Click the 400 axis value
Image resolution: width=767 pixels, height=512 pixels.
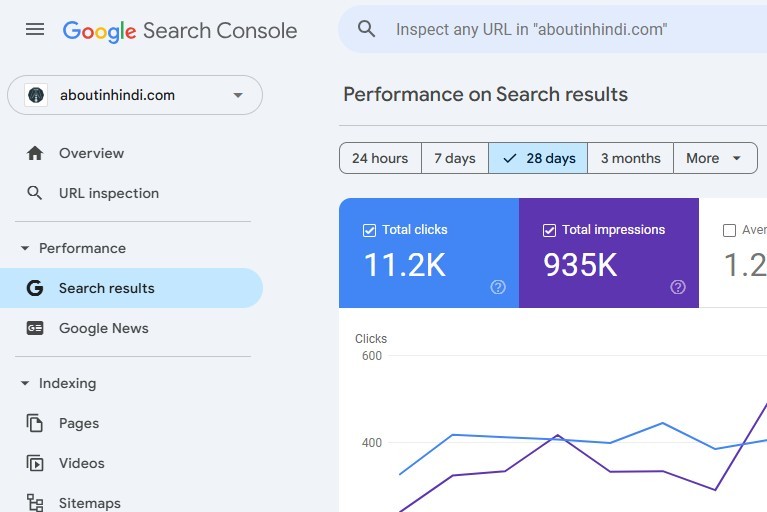click(x=372, y=443)
